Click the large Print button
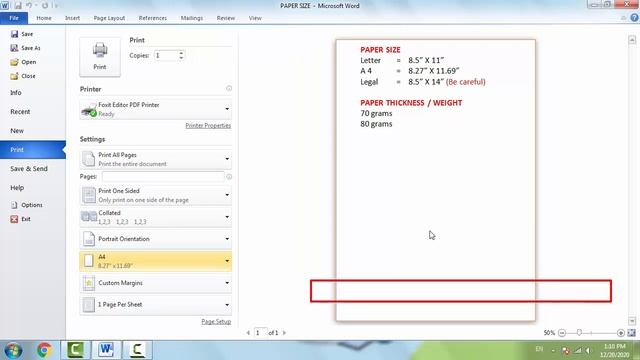This screenshot has width=640, height=360. [100, 57]
